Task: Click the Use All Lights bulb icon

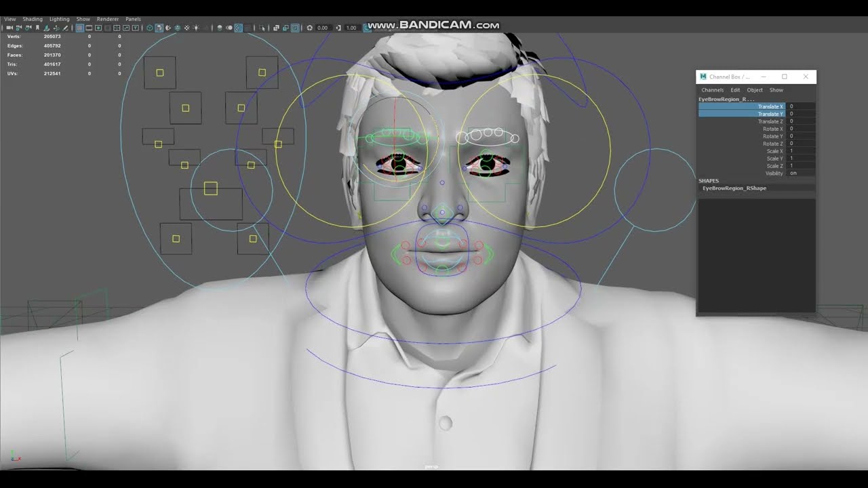Action: (x=196, y=28)
